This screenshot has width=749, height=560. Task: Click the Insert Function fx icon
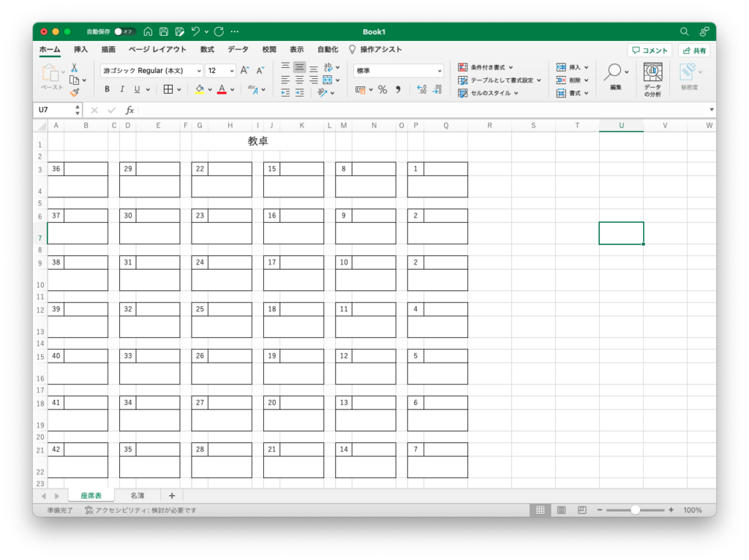pyautogui.click(x=129, y=110)
